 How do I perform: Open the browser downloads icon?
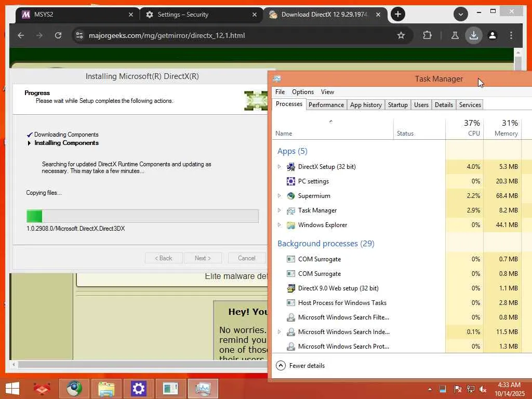tap(474, 35)
